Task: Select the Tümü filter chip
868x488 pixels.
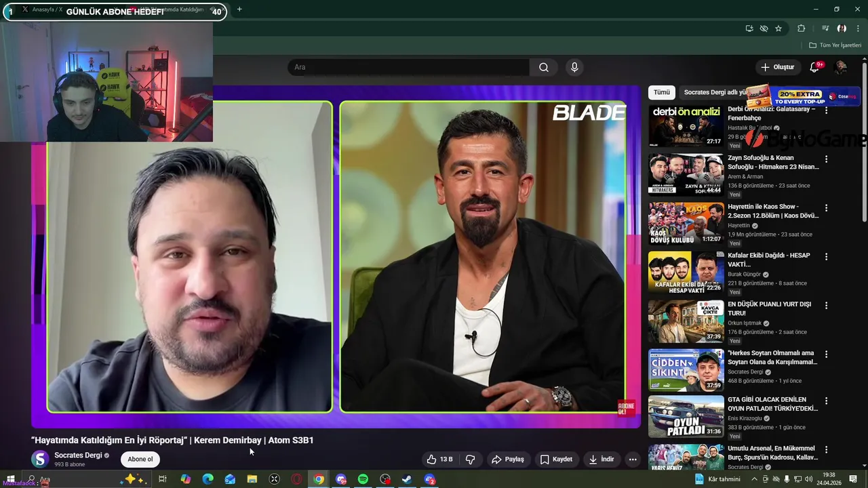Action: point(662,92)
